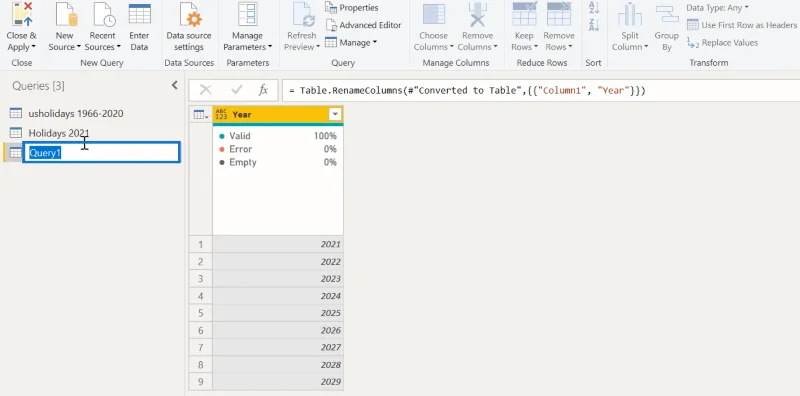Sort descending Z to A
The image size is (800, 396).
(x=594, y=25)
